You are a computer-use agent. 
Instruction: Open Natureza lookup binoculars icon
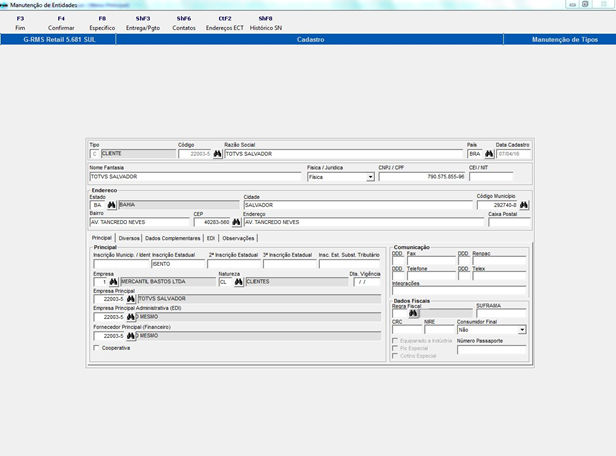tap(238, 282)
